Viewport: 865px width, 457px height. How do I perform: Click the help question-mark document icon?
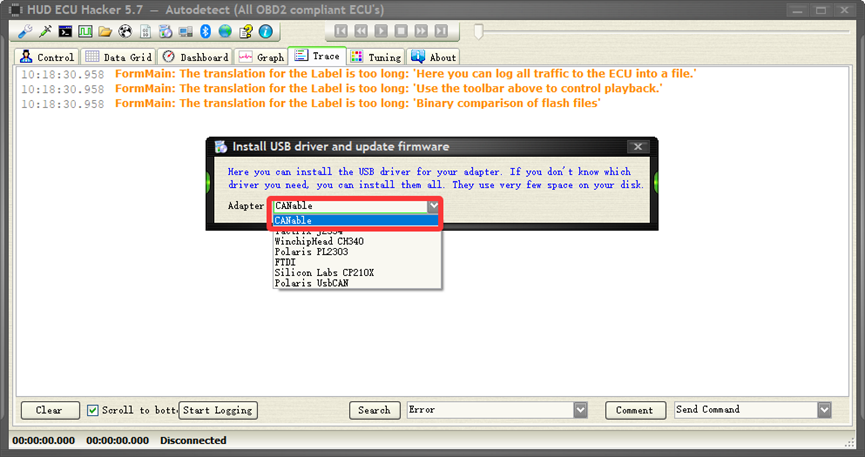[x=245, y=31]
